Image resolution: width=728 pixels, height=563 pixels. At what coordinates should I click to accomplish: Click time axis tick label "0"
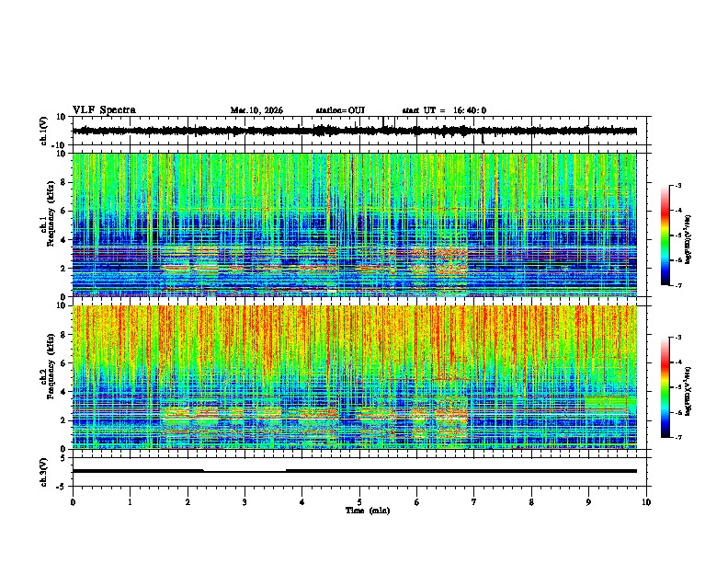(73, 502)
